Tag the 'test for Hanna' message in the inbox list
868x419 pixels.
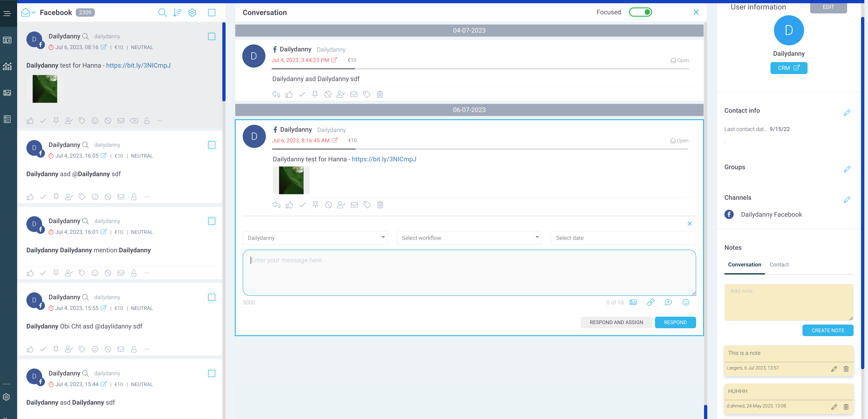point(82,121)
